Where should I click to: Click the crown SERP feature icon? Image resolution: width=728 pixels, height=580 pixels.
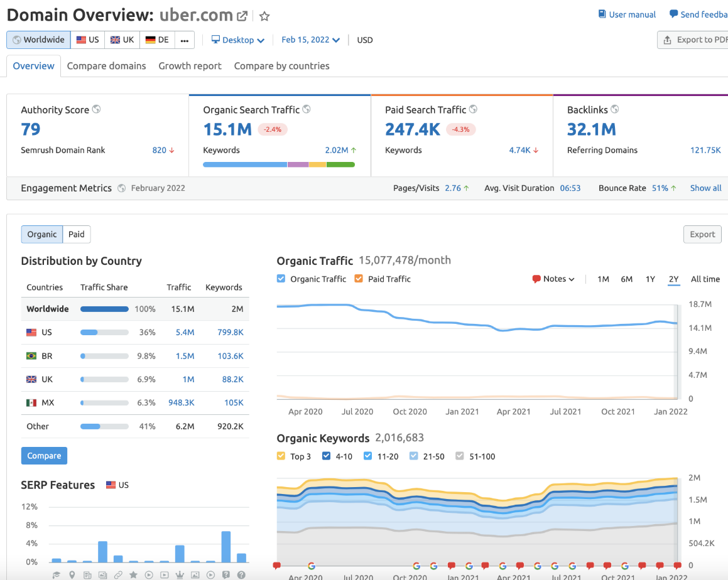click(x=180, y=575)
